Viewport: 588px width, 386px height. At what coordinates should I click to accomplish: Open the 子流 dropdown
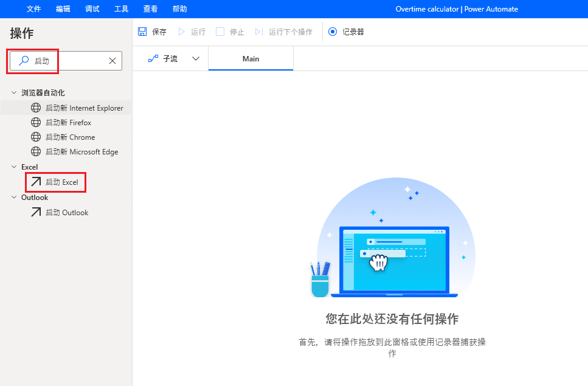pos(195,58)
